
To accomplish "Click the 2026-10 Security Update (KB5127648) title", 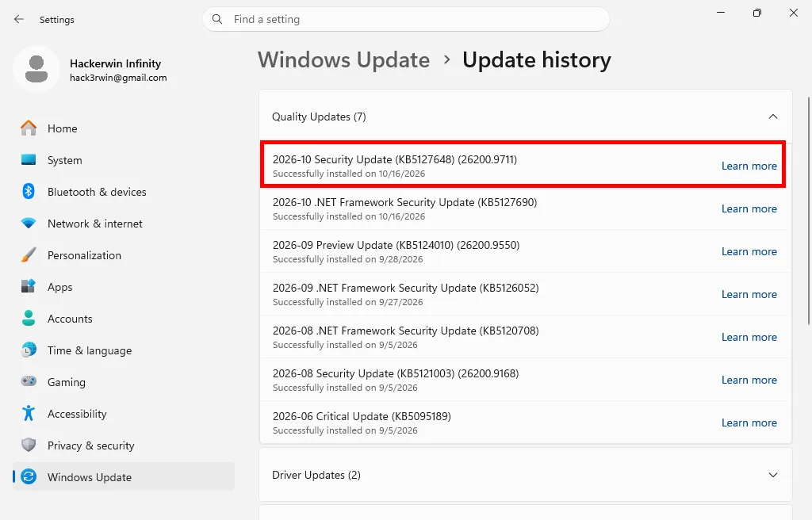I will pyautogui.click(x=395, y=159).
